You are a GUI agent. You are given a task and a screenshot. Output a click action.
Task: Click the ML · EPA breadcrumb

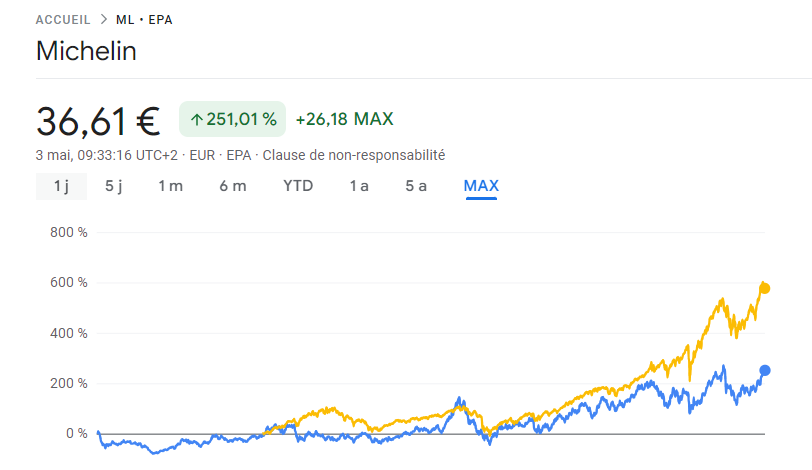[x=144, y=20]
